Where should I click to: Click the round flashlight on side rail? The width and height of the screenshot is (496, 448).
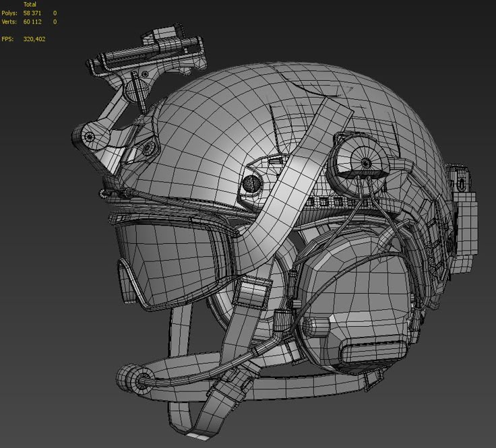point(364,162)
